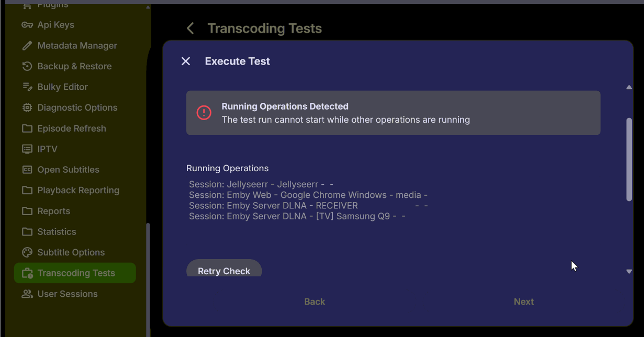The width and height of the screenshot is (644, 337).
Task: Click the Bulky Editor list-edit icon
Action: [27, 87]
